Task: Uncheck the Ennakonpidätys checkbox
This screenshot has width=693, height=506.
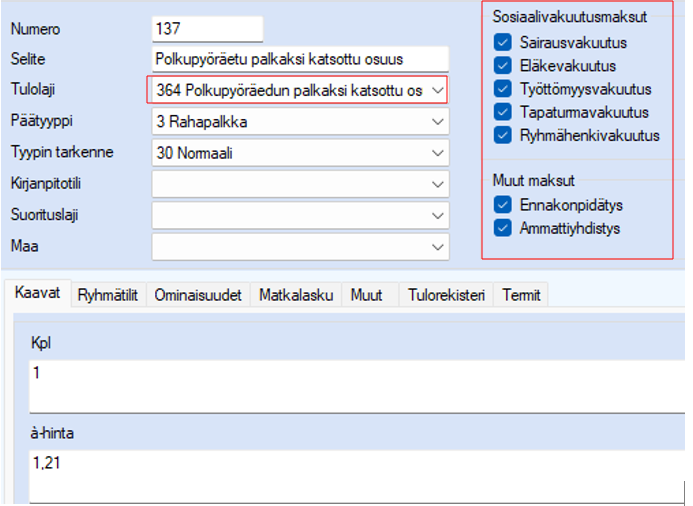Action: pyautogui.click(x=502, y=205)
